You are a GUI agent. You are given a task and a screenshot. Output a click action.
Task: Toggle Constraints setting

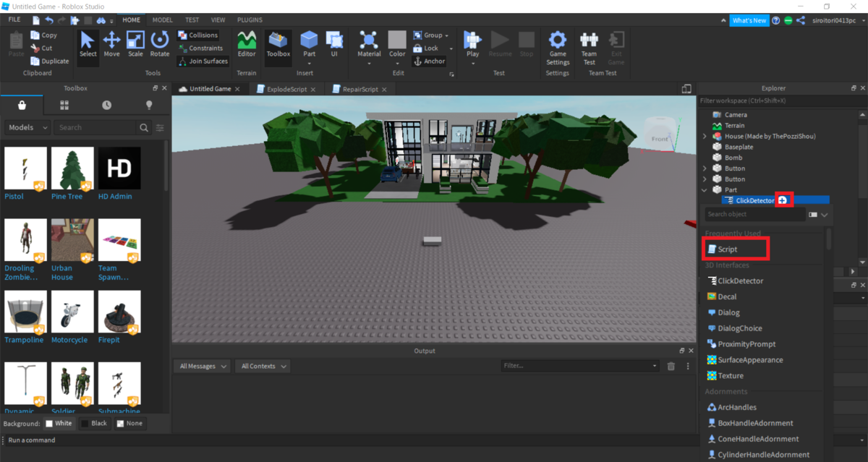[x=200, y=48]
